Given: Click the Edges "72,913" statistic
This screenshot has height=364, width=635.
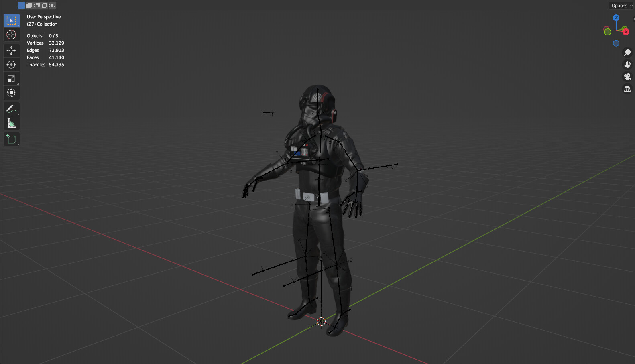Looking at the screenshot, I should (57, 50).
